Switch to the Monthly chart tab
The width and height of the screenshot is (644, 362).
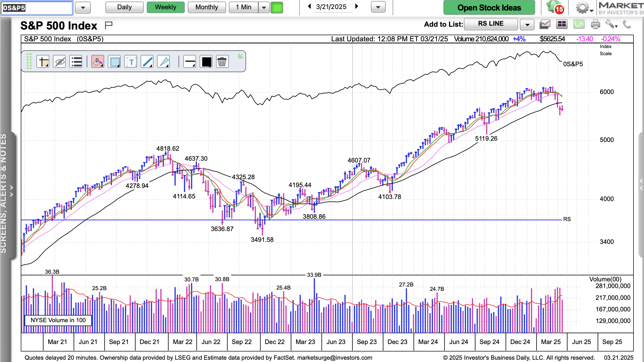click(207, 7)
